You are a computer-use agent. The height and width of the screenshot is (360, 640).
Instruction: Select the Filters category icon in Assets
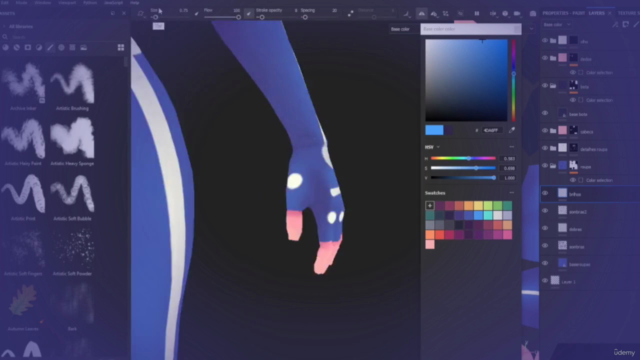39,48
